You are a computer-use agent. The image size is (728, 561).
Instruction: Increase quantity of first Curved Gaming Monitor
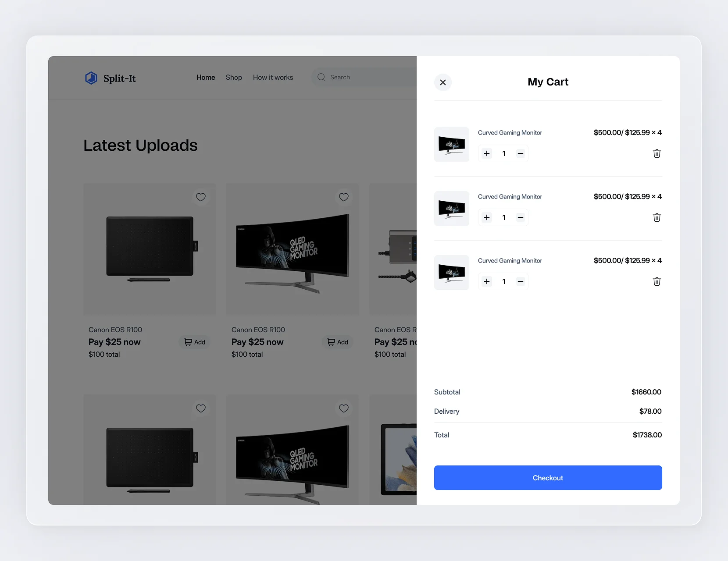(x=487, y=153)
